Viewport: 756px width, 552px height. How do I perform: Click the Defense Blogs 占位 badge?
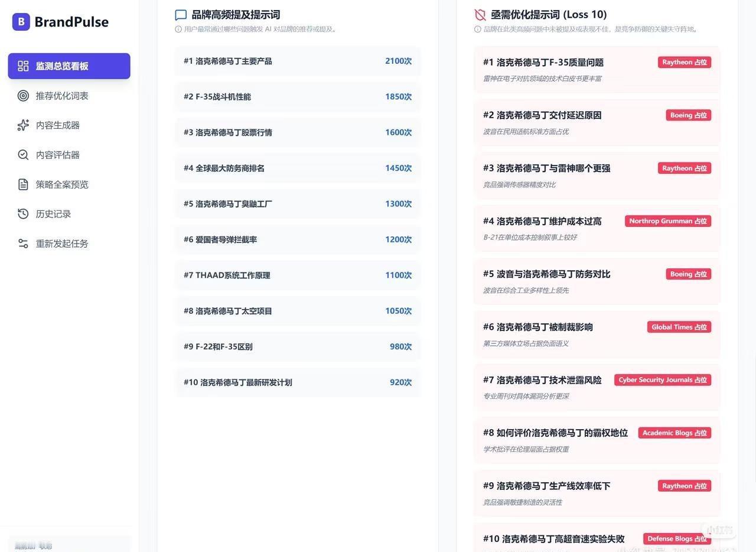point(677,538)
